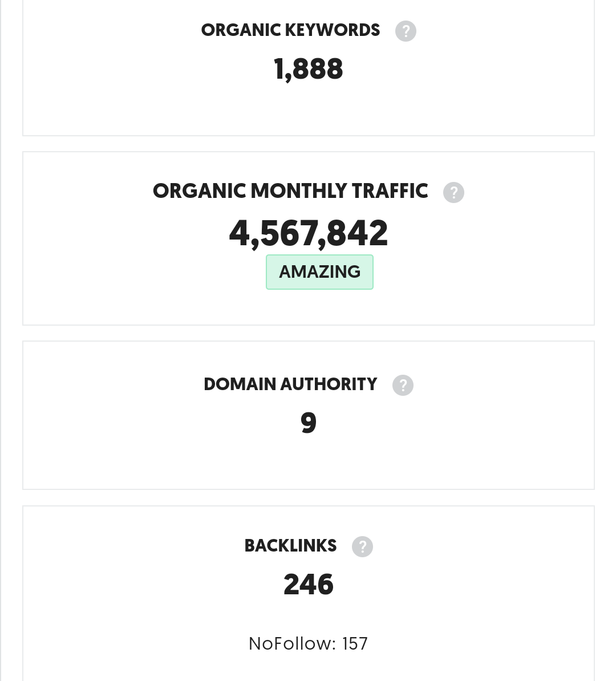
Task: Select the help circle next to Backlinks
Action: click(362, 546)
